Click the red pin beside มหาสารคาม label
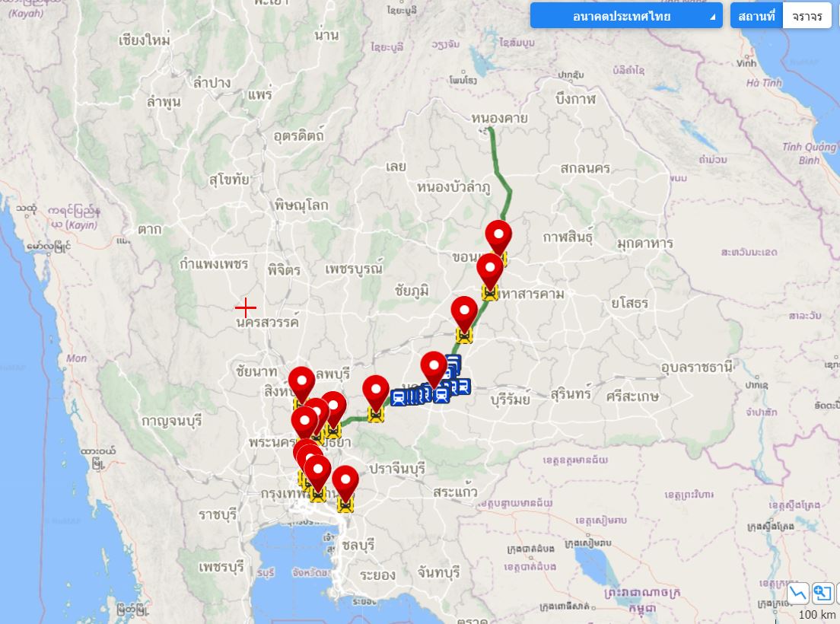The width and height of the screenshot is (840, 624). click(490, 272)
